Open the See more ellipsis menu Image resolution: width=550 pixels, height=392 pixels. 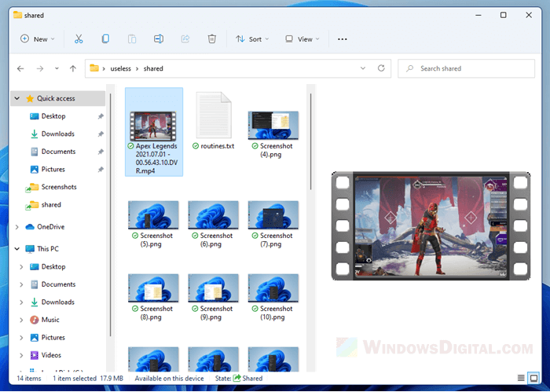tap(343, 39)
